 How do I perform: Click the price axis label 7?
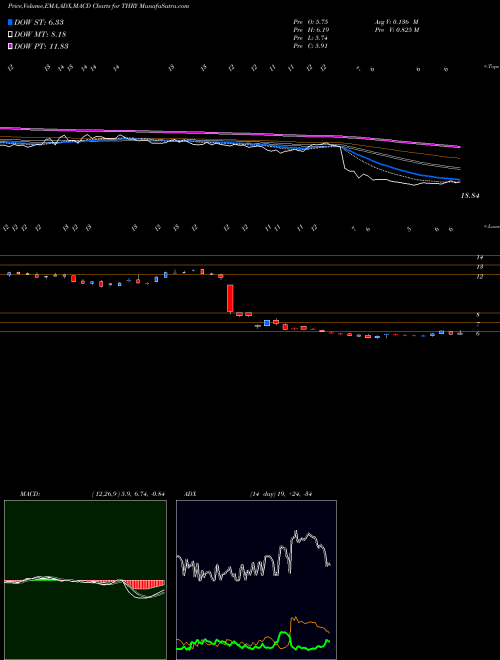478,325
